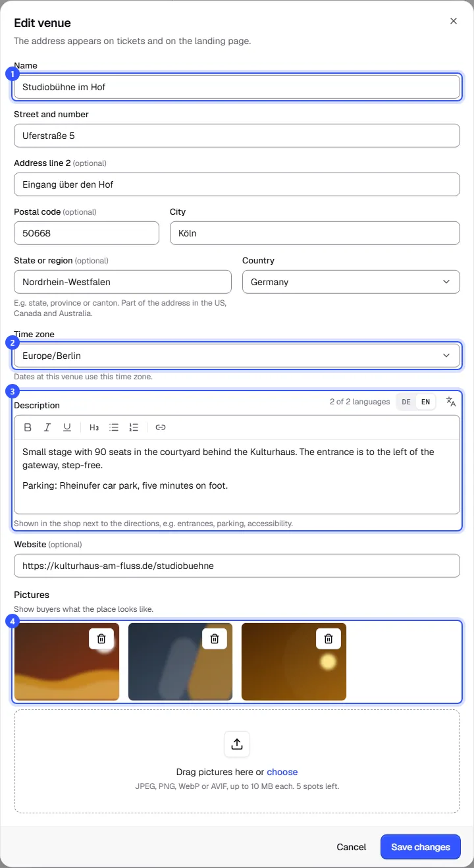Viewport: 474px width, 868px height.
Task: Click the '2 of 2 languages' text
Action: point(360,402)
